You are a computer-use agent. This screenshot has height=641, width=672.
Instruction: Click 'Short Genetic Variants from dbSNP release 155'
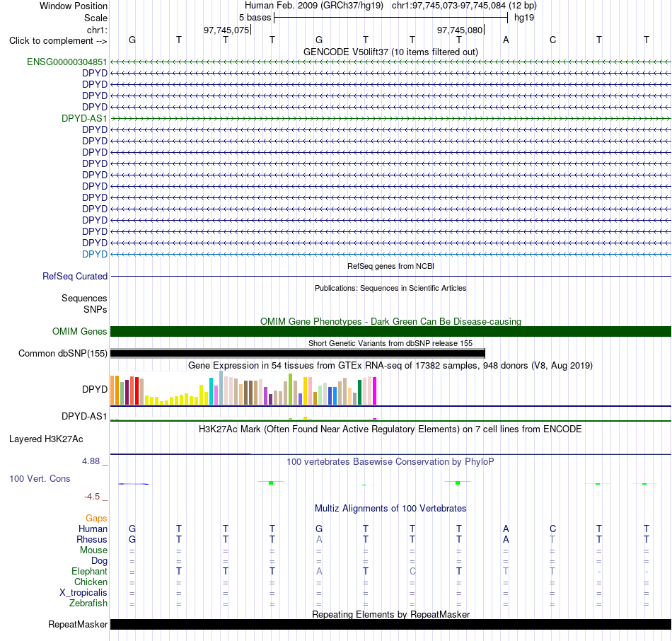tap(390, 343)
